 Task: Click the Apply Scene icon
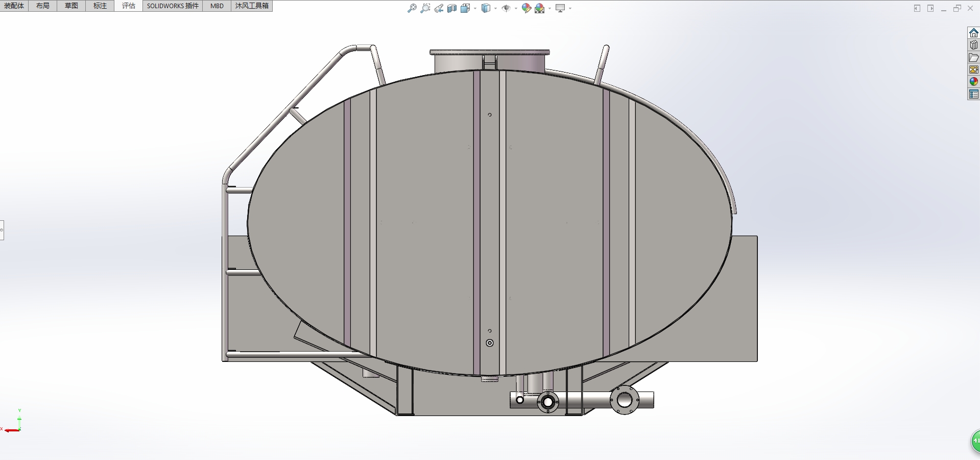[540, 8]
